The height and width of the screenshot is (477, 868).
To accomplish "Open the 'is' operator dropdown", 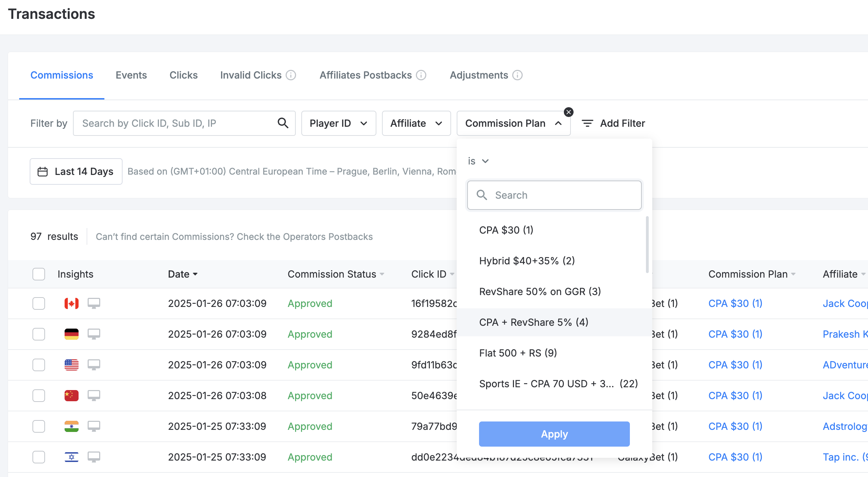I will point(478,161).
